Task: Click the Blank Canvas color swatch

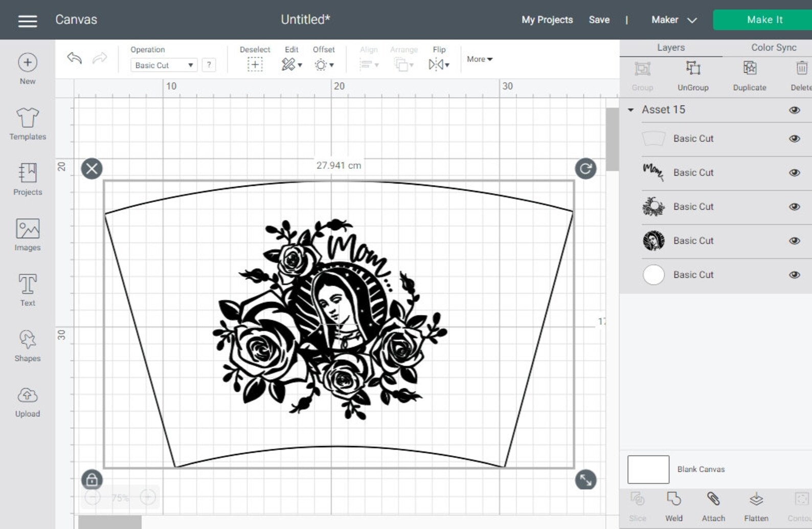Action: (x=648, y=469)
